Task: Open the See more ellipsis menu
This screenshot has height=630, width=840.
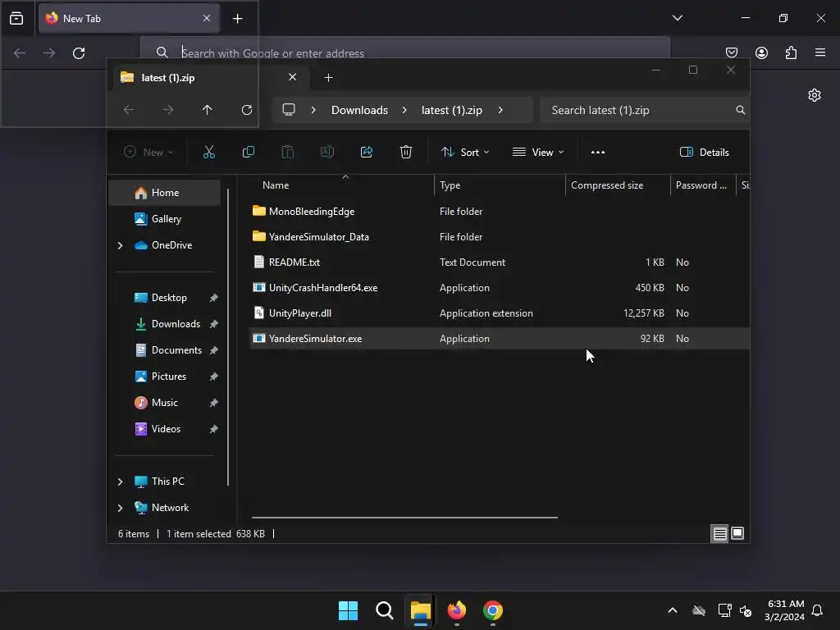Action: (x=598, y=152)
